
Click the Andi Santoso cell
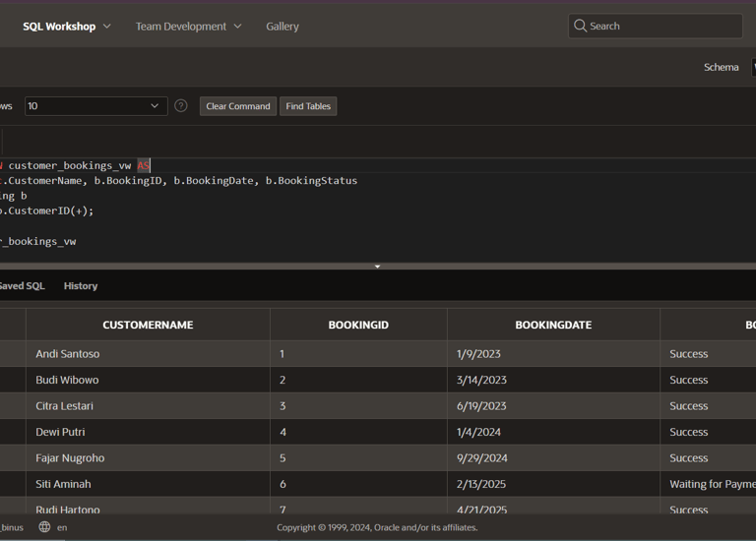tap(148, 354)
